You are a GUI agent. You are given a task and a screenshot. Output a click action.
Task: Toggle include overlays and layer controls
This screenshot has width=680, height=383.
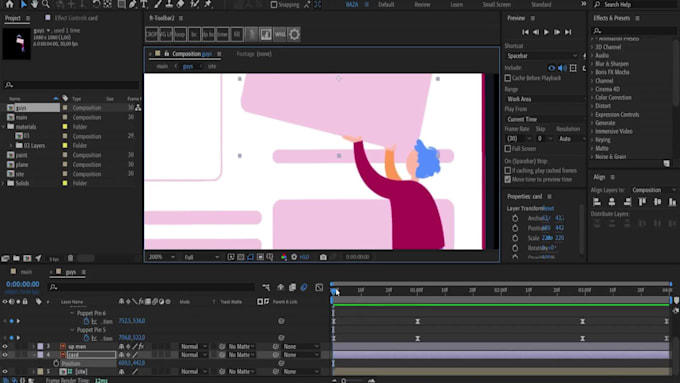click(573, 68)
